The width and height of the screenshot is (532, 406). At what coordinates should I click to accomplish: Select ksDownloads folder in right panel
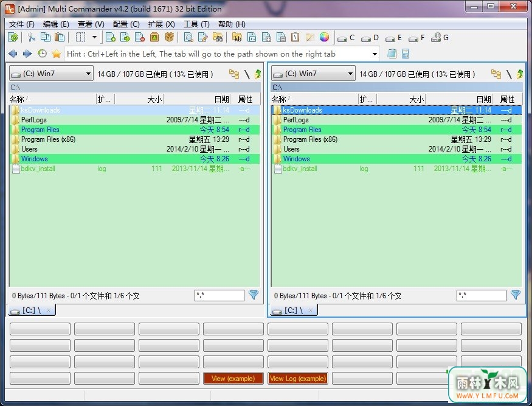[x=396, y=110]
